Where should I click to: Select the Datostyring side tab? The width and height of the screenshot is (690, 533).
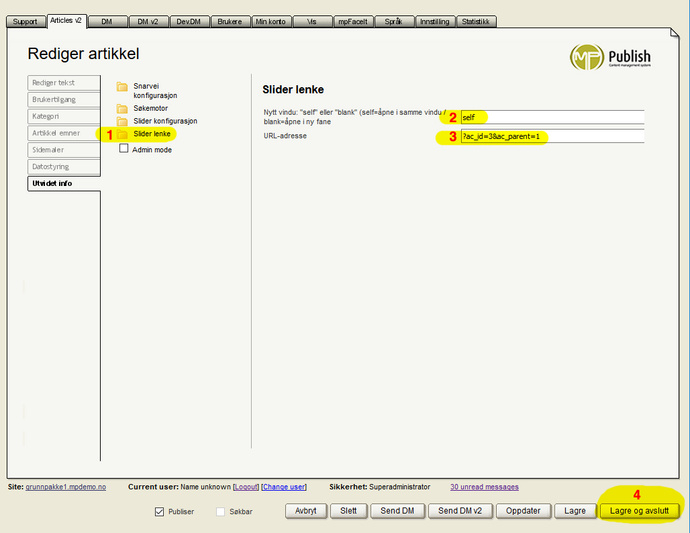click(64, 166)
